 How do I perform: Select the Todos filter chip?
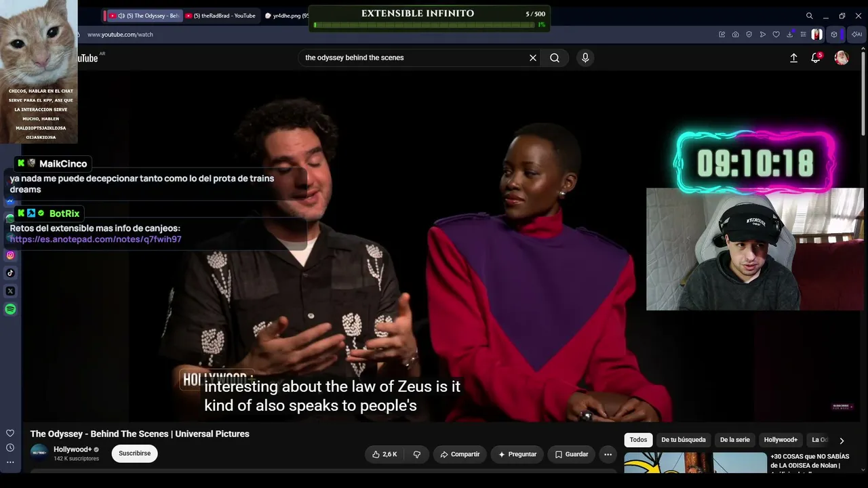pyautogui.click(x=638, y=440)
